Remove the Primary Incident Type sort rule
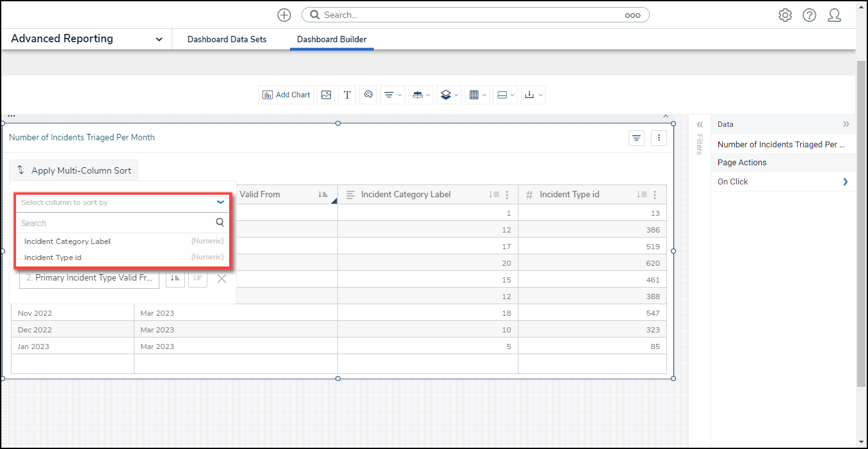 pyautogui.click(x=221, y=279)
